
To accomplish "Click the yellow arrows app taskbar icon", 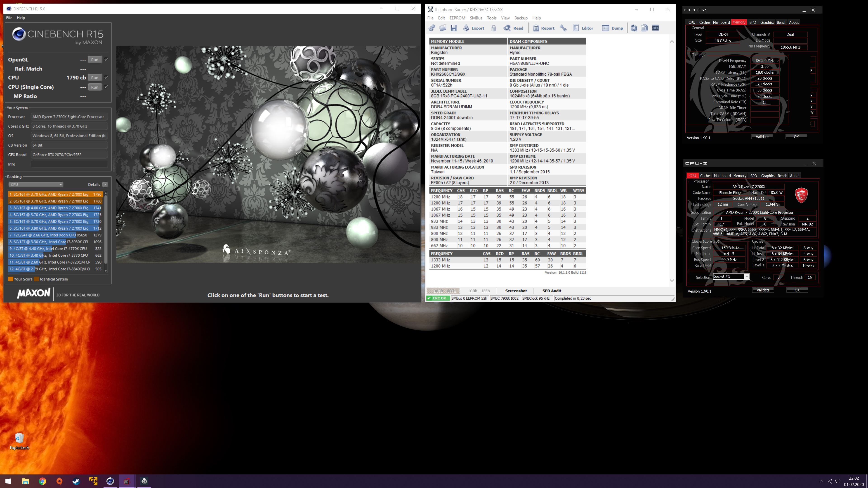I will (x=93, y=481).
